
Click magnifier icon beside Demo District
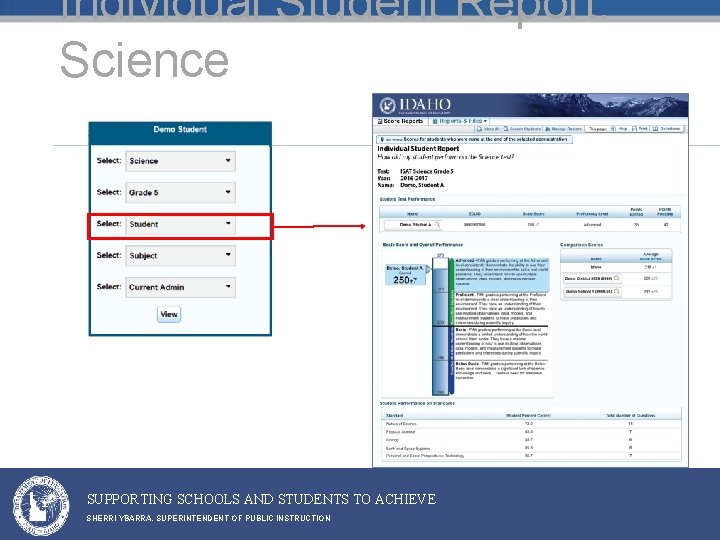(616, 278)
